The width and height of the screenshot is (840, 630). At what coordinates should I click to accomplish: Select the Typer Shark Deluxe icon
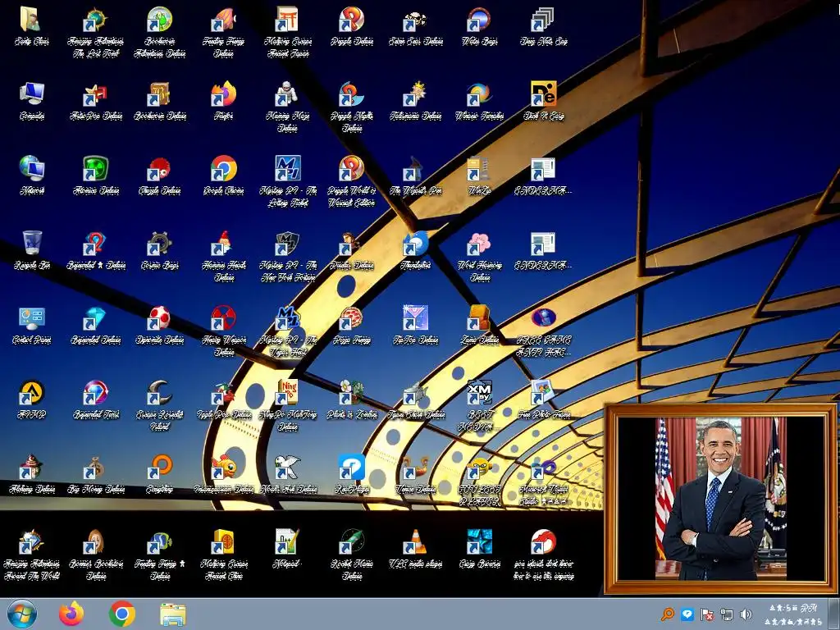pyautogui.click(x=416, y=399)
